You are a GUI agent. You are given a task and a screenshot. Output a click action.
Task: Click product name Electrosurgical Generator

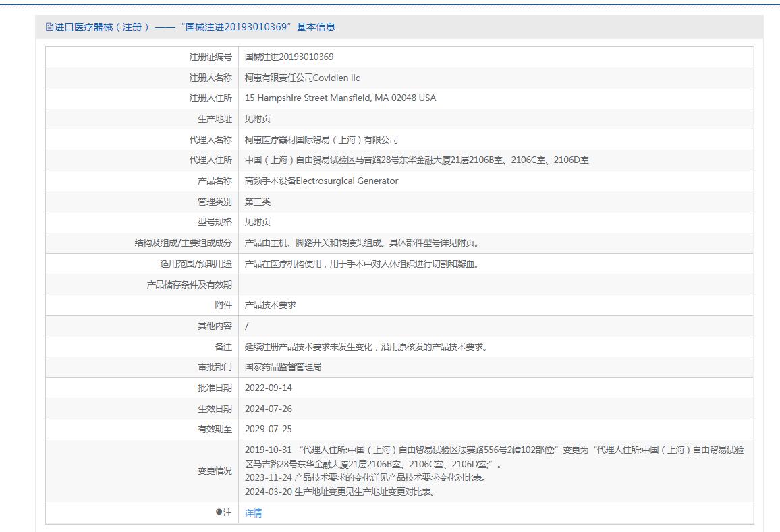coord(321,181)
